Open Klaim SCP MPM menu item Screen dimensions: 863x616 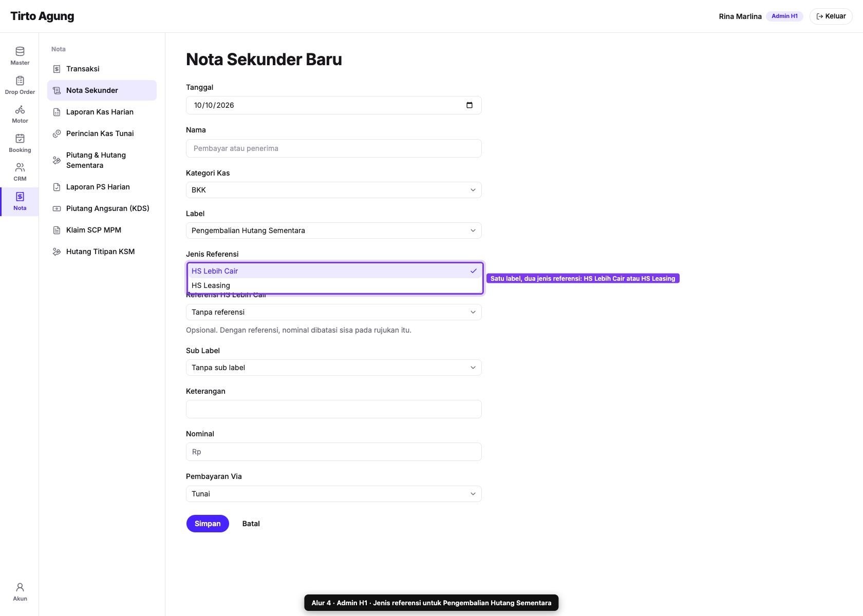tap(102, 230)
